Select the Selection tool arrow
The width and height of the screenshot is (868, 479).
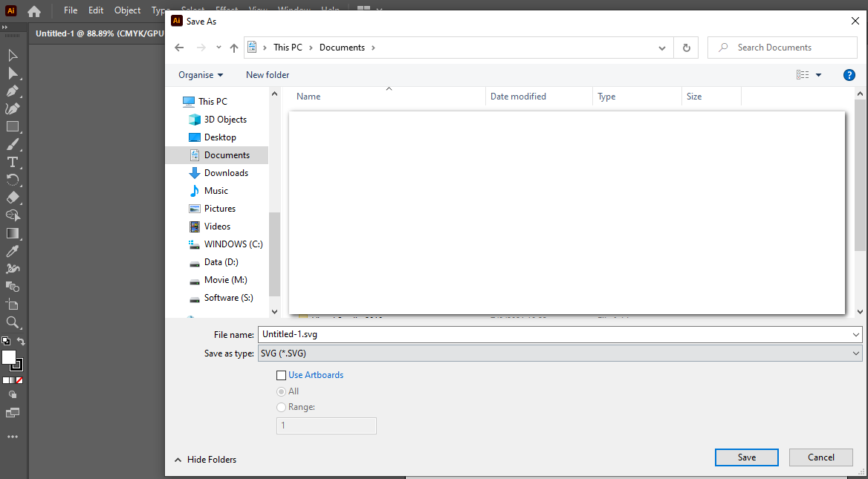(12, 55)
